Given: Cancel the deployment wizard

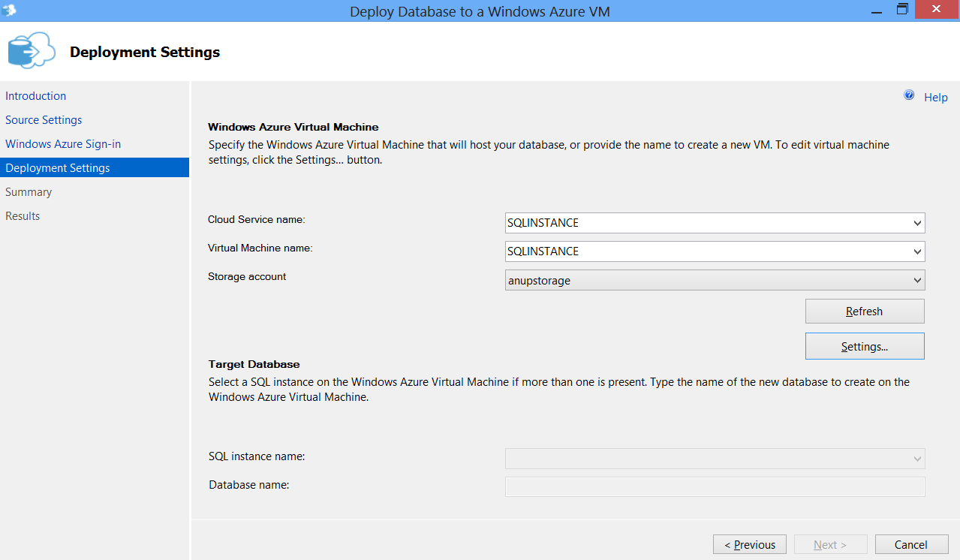Looking at the screenshot, I should pyautogui.click(x=910, y=544).
